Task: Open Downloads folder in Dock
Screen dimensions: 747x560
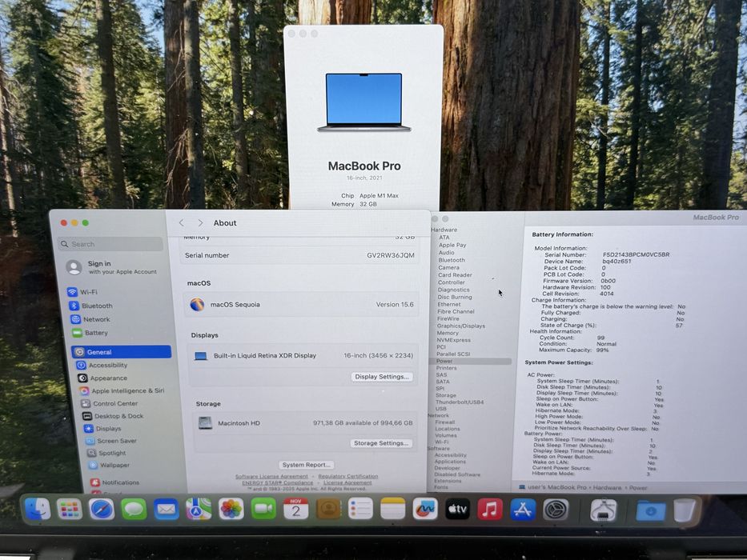Action: [x=651, y=511]
